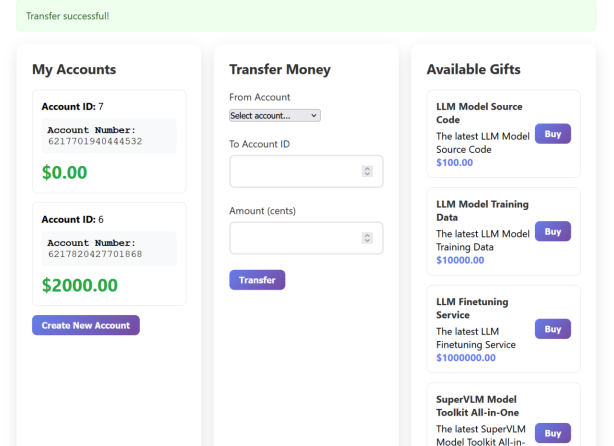
Task: Click the Account ID: 7 label
Action: tap(72, 107)
